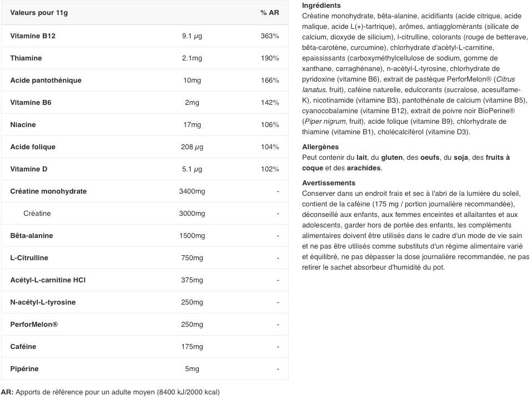Select the Acide pantothénique label
Image resolution: width=532 pixels, height=400 pixels.
[x=46, y=80]
